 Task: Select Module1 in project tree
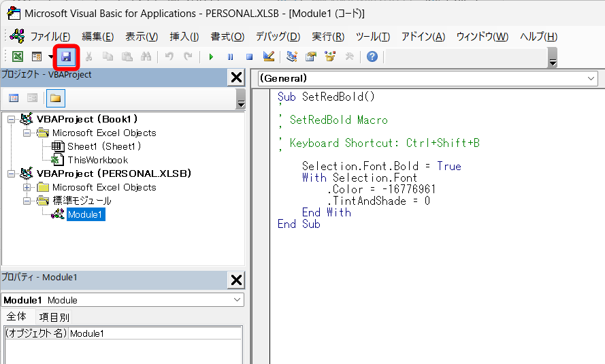click(86, 214)
